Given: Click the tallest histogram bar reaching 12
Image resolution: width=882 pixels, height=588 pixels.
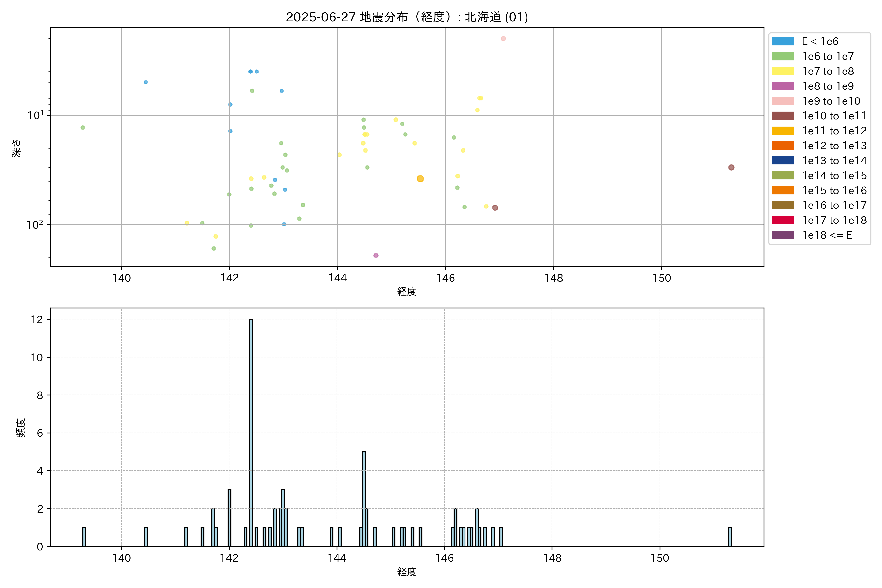Looking at the screenshot, I should (x=251, y=431).
